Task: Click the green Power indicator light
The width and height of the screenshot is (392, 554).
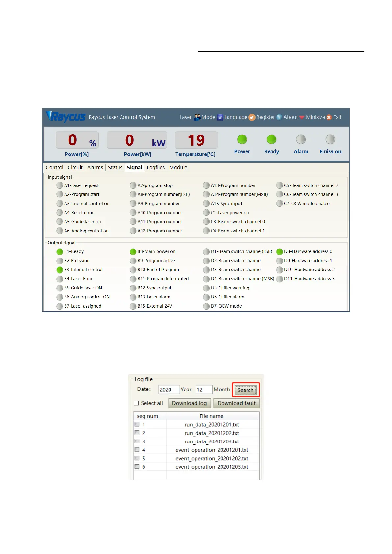Action: [242, 139]
